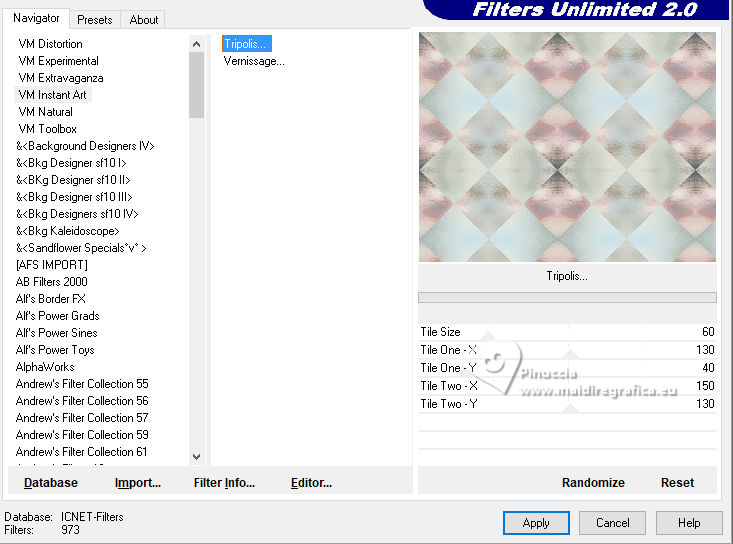Adjust the Tile One - Y slider

pyautogui.click(x=567, y=368)
